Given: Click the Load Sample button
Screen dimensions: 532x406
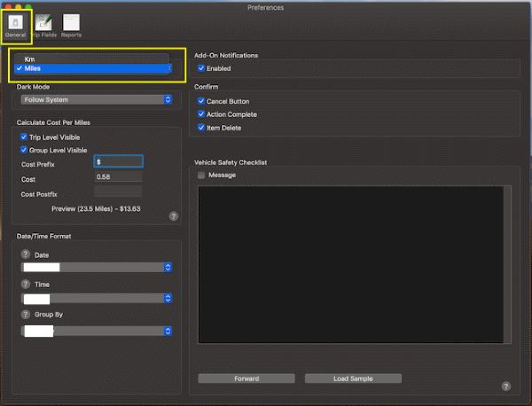Looking at the screenshot, I should pyautogui.click(x=353, y=379).
